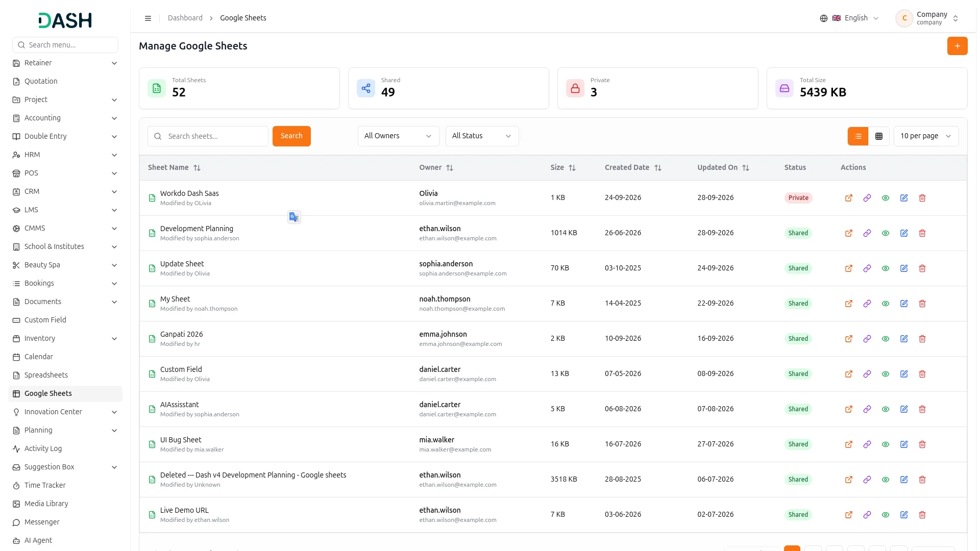Click the Deleted Dash v4 Development Planning name
980x551 pixels.
tap(253, 475)
